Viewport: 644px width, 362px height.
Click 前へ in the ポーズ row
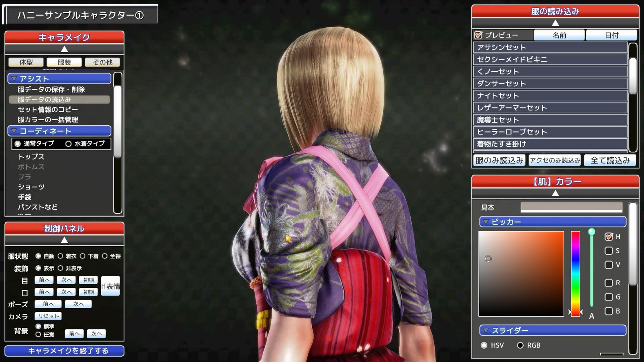click(x=48, y=304)
